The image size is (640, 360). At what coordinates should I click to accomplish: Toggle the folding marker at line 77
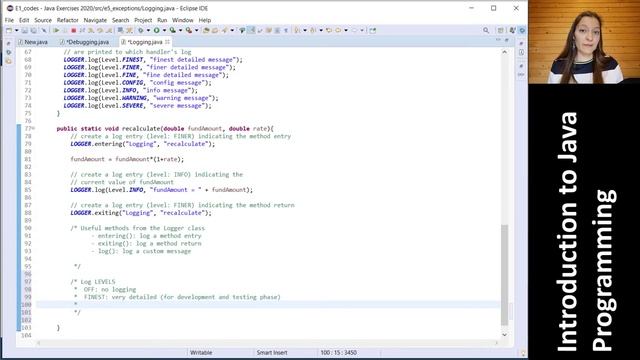33,128
